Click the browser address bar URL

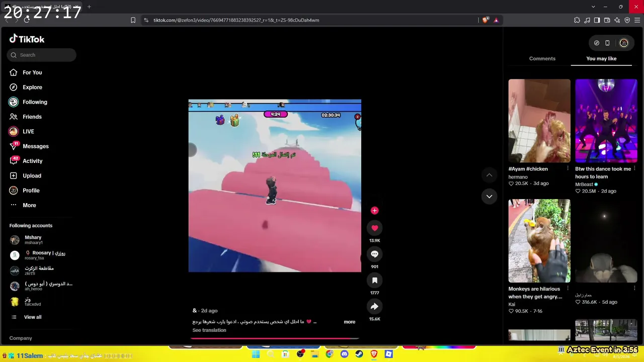tap(236, 20)
